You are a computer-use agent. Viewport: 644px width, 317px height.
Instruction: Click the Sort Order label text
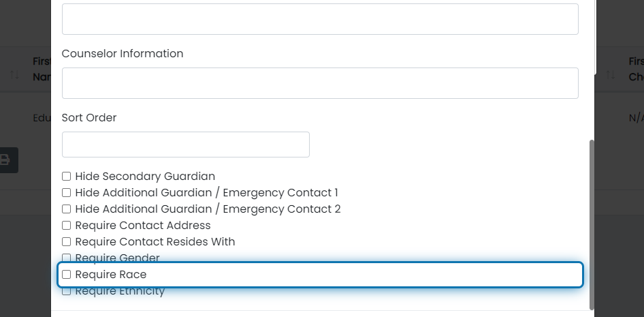click(89, 117)
